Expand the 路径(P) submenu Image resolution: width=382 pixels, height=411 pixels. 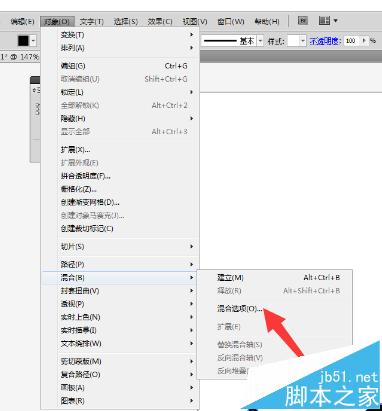point(120,265)
